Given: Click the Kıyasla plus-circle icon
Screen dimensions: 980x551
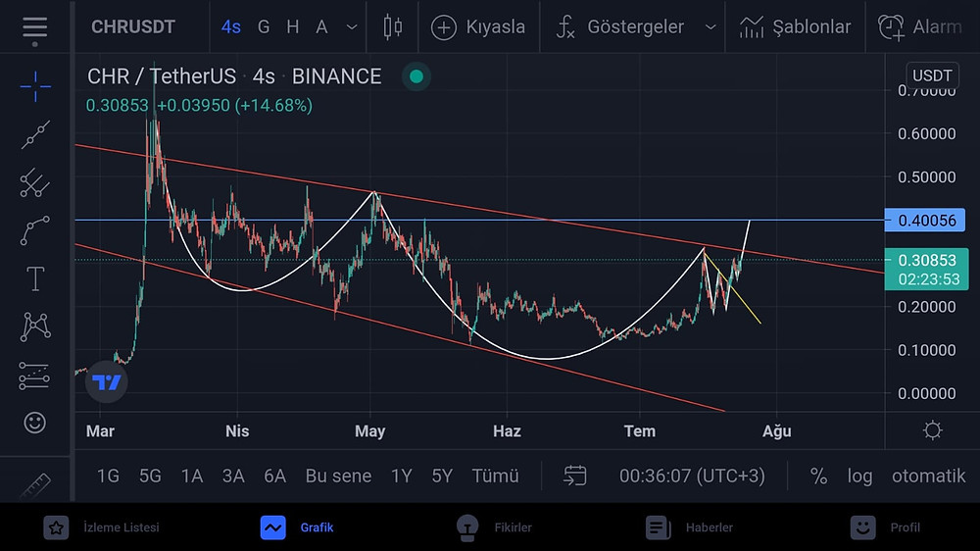Looking at the screenshot, I should [x=444, y=27].
